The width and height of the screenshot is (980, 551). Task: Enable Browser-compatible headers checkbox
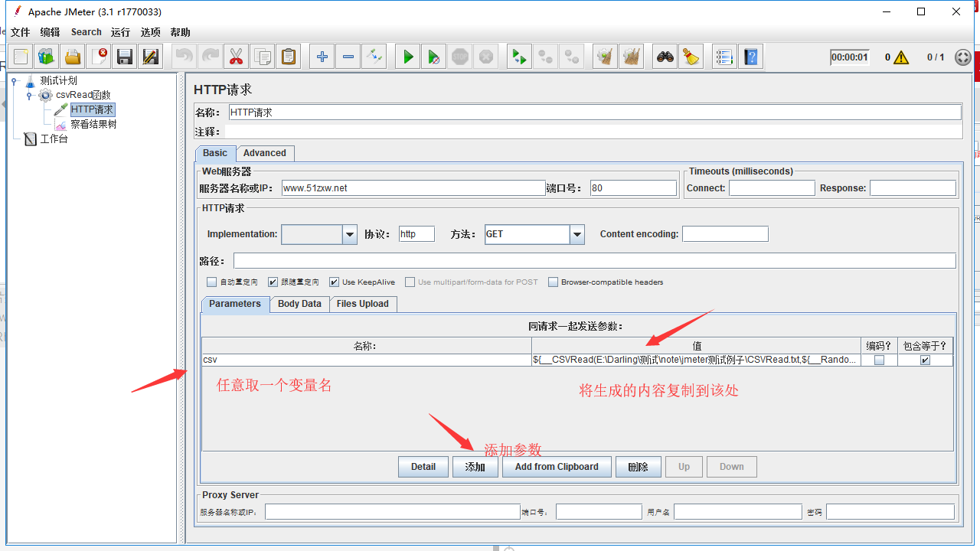[x=554, y=282]
